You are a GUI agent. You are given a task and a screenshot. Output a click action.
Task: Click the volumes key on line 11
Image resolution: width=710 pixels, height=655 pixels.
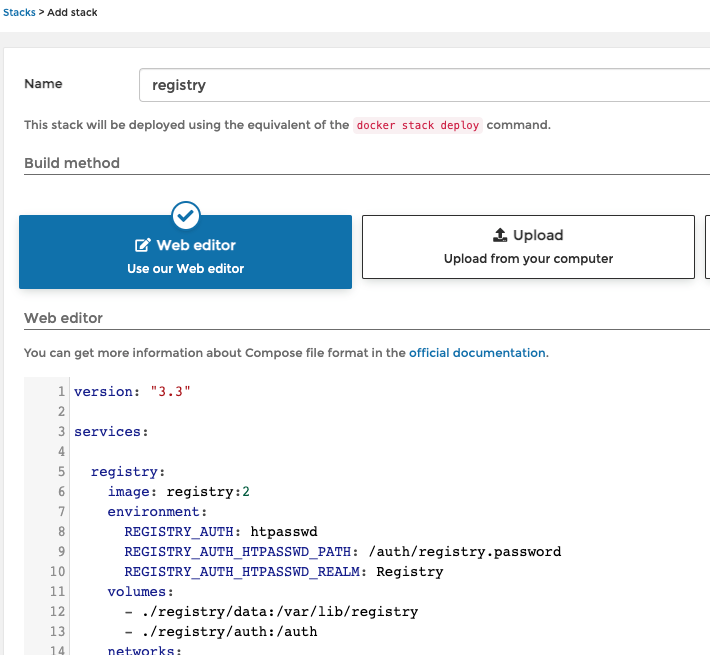(x=137, y=592)
